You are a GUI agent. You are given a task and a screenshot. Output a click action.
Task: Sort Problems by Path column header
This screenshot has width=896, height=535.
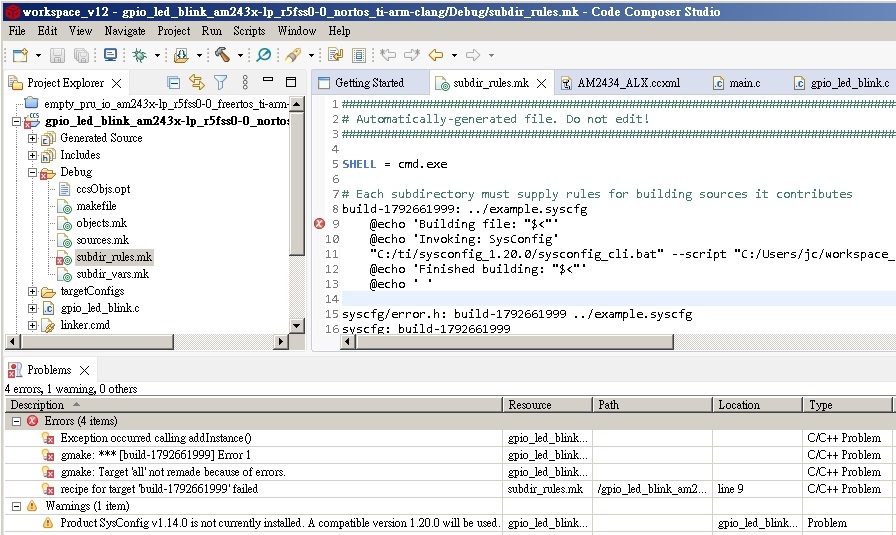coord(652,405)
